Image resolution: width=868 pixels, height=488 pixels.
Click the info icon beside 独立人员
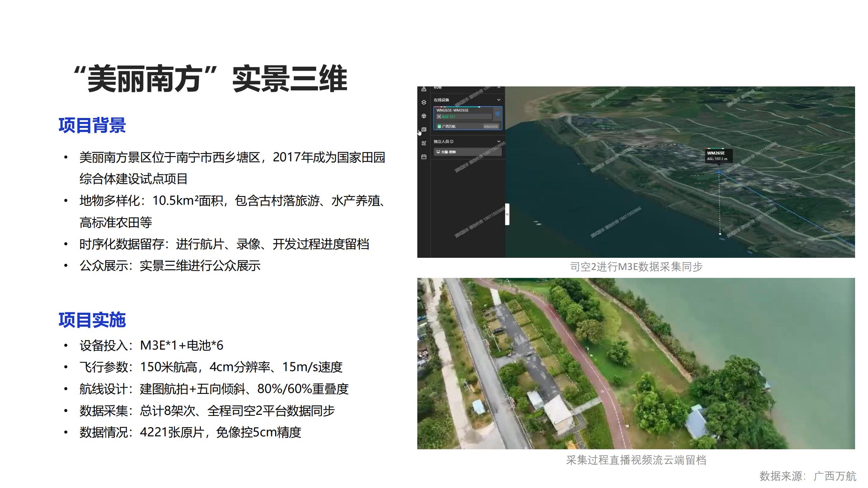452,142
